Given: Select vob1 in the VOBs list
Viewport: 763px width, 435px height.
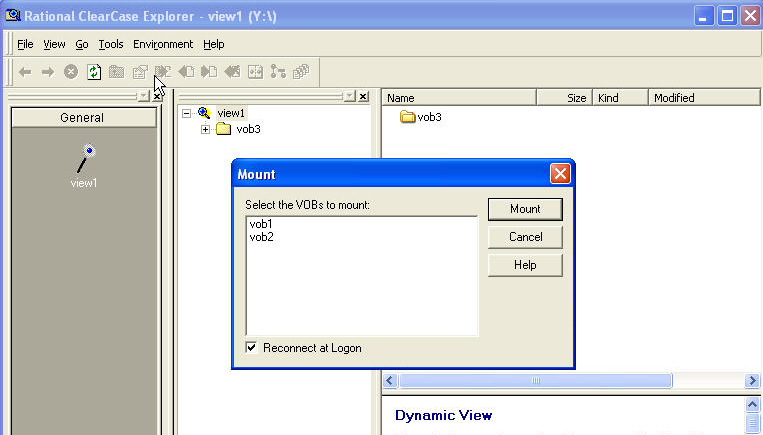Looking at the screenshot, I should pyautogui.click(x=261, y=224).
